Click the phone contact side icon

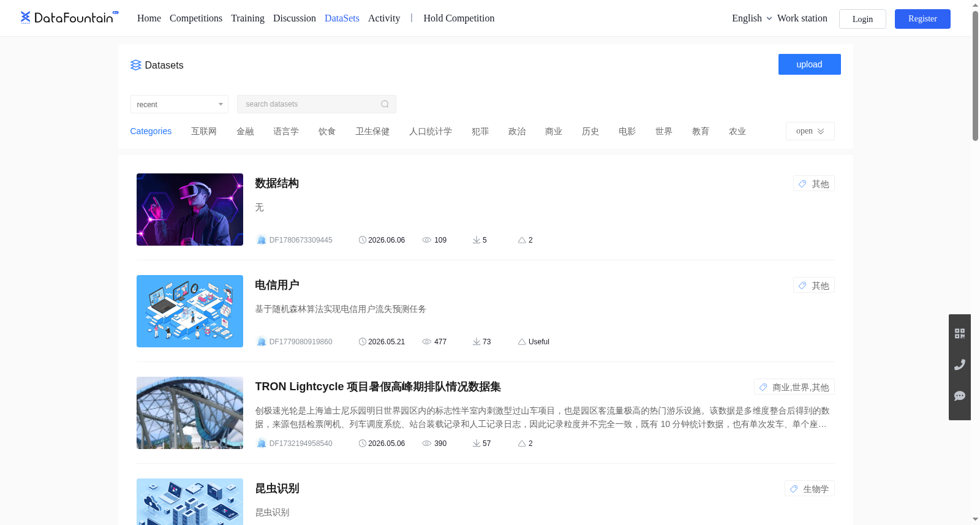pyautogui.click(x=960, y=364)
